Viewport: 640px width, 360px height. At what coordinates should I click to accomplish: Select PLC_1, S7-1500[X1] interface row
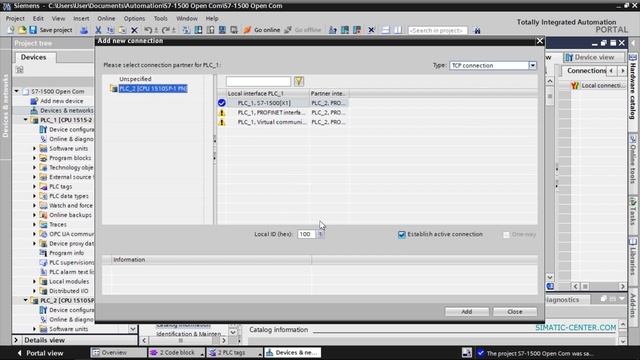tap(283, 103)
